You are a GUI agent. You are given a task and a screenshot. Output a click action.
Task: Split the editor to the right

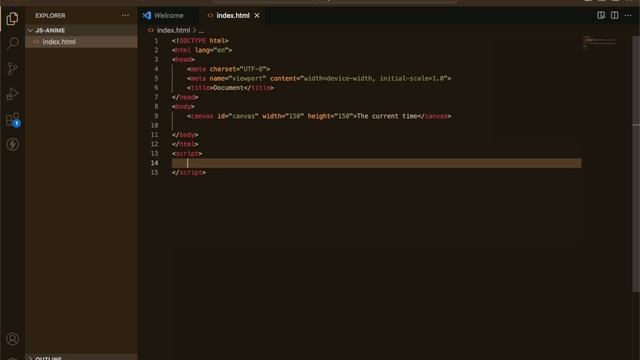pyautogui.click(x=614, y=16)
